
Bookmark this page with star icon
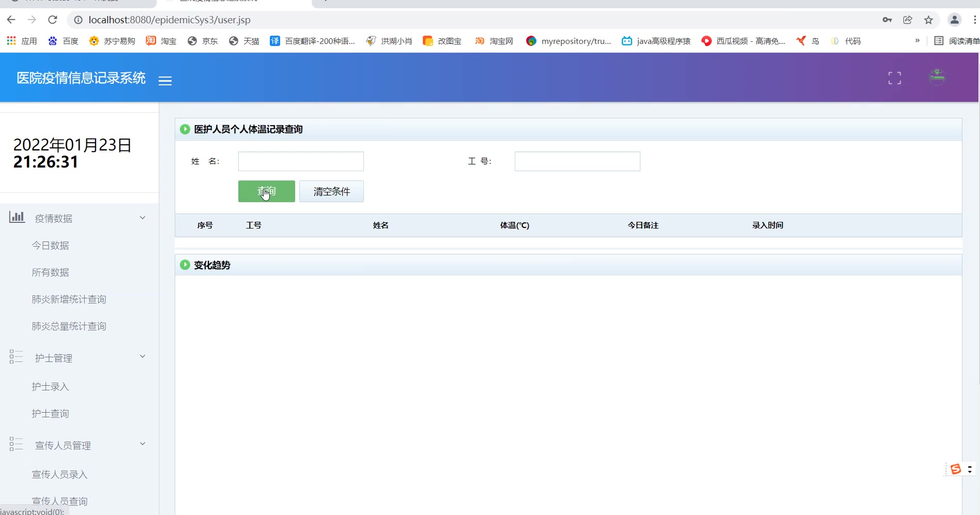click(928, 20)
